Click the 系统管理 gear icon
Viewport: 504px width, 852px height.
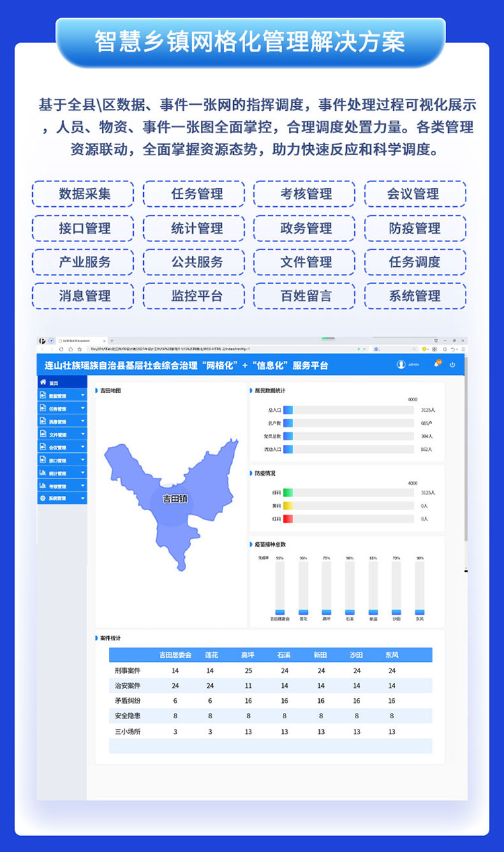point(43,499)
